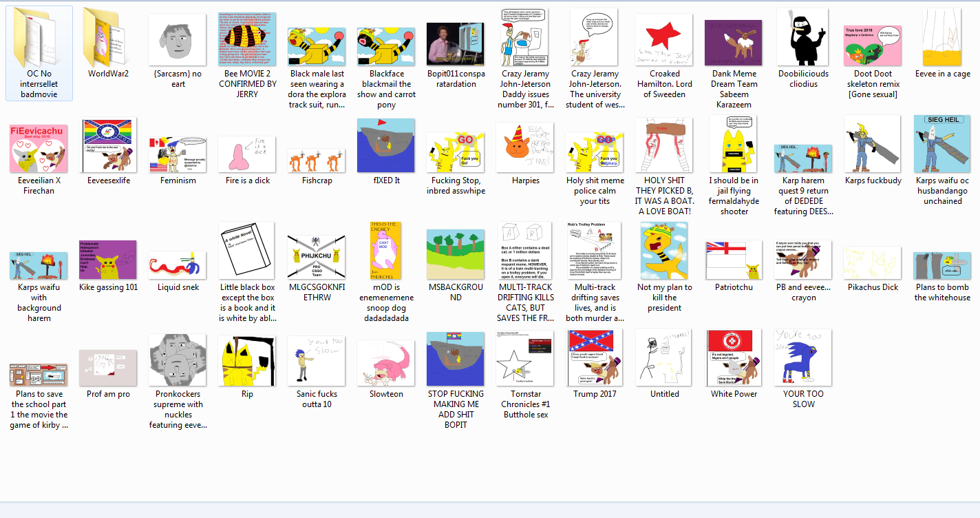Click the 'Liquid snek' file name

[x=178, y=287]
